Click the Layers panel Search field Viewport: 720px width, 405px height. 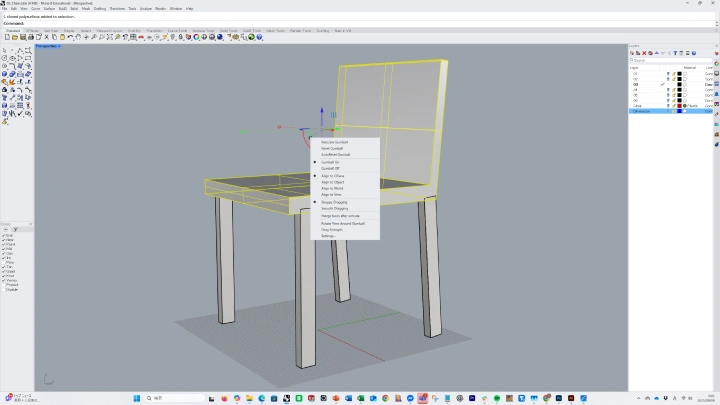point(670,60)
